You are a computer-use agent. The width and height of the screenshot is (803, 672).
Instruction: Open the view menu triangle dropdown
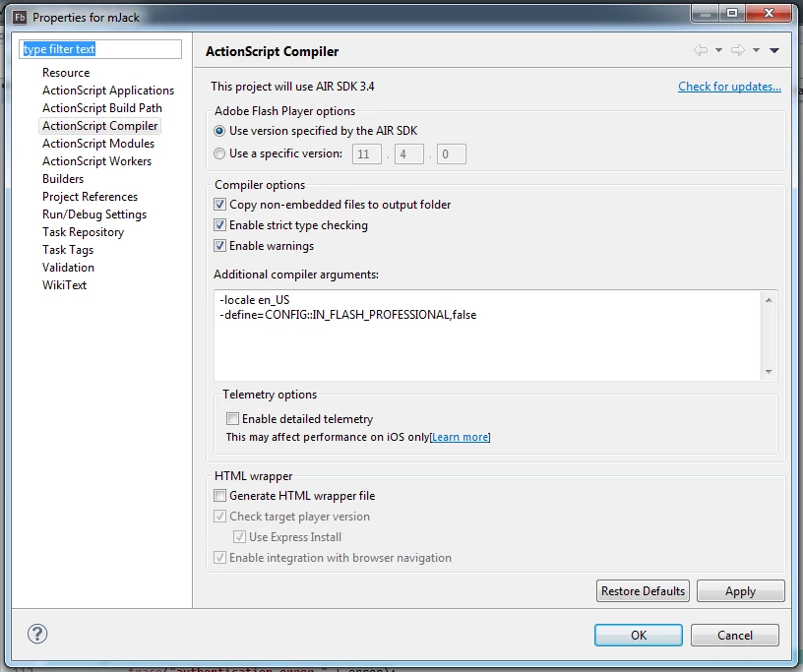[x=774, y=50]
